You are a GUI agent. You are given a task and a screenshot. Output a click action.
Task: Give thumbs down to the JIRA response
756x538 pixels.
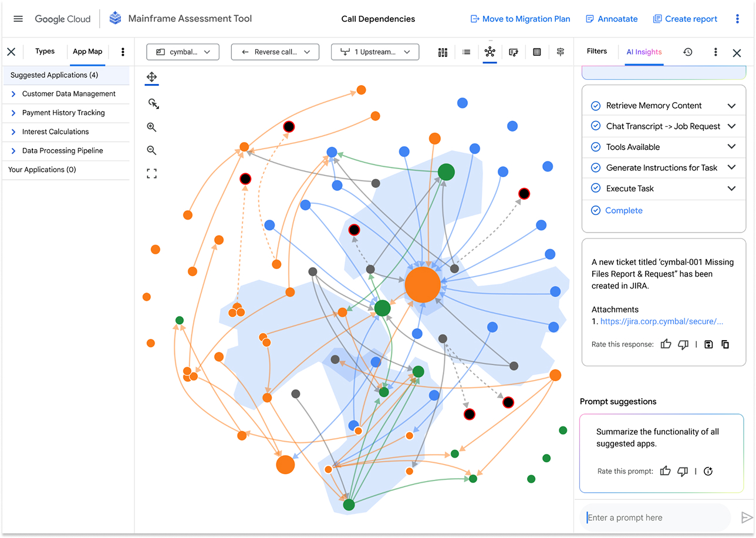tap(683, 344)
